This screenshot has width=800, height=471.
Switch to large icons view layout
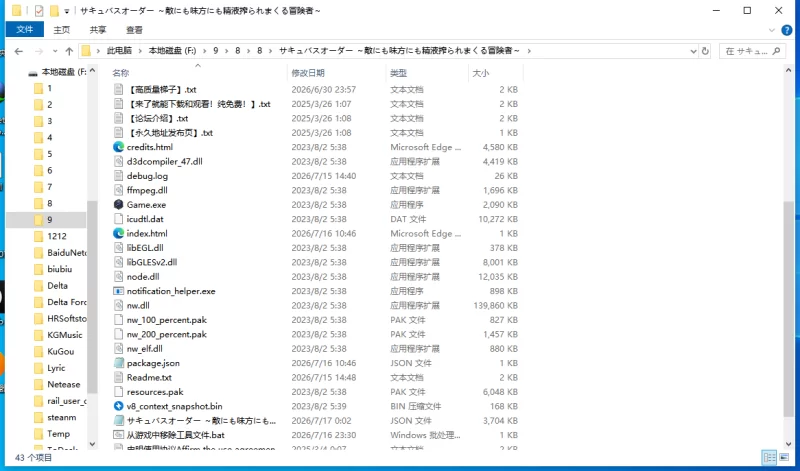[x=784, y=457]
